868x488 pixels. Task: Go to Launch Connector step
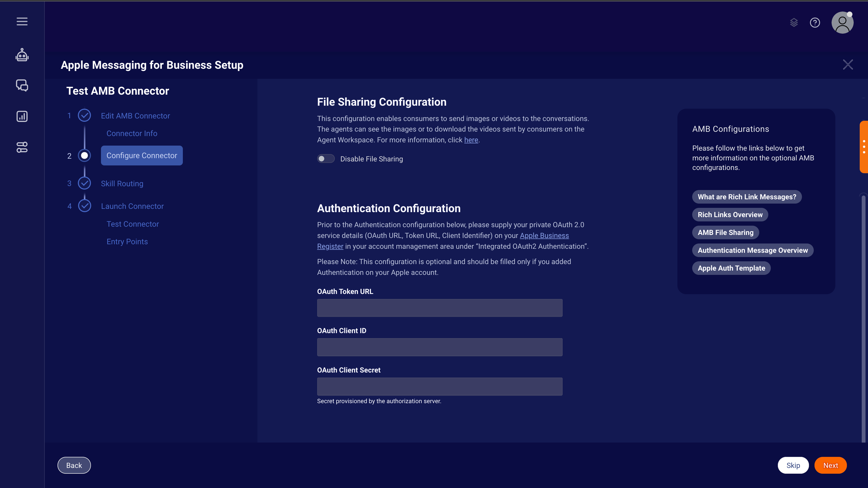(132, 206)
